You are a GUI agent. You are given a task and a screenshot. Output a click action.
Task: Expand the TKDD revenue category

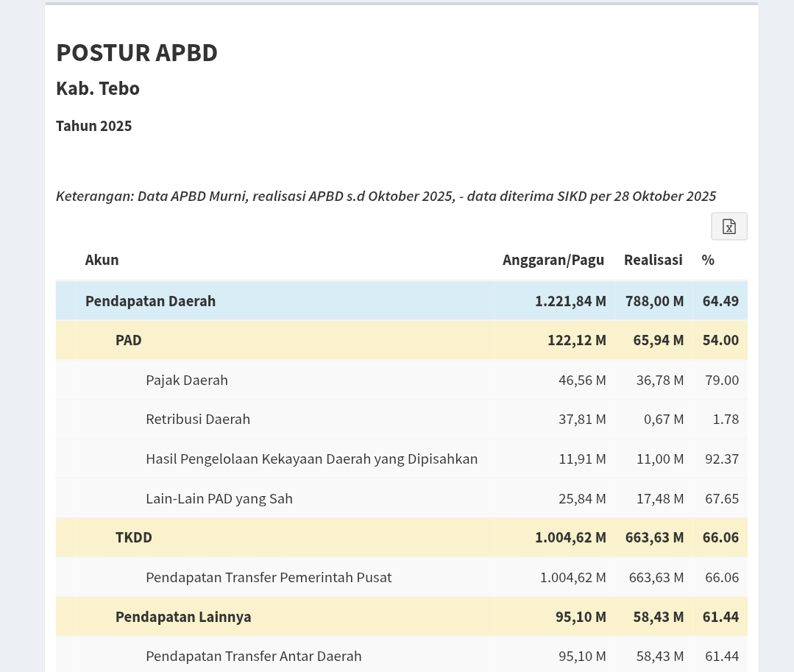point(133,537)
